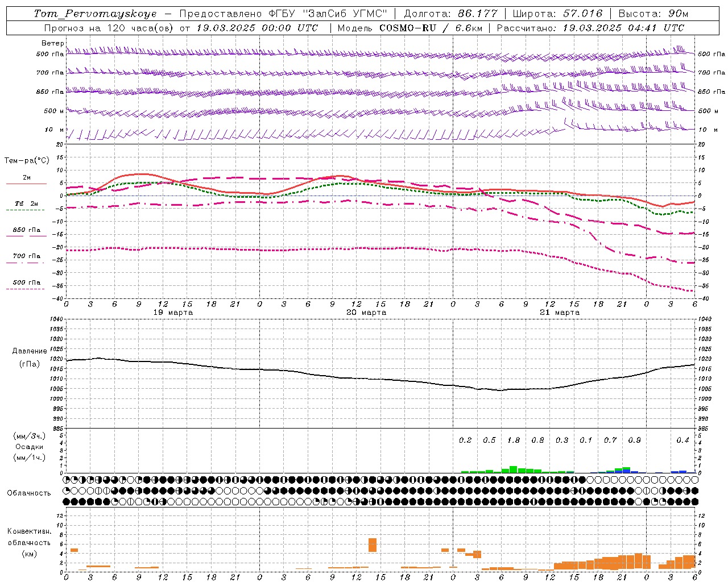Click the 850 гПа temperature legend entry
Image resolution: width=728 pixels, height=582 pixels.
coord(27,230)
